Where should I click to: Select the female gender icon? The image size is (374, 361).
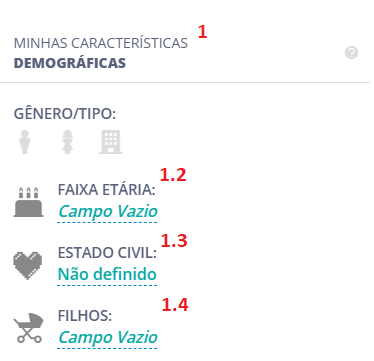(67, 142)
